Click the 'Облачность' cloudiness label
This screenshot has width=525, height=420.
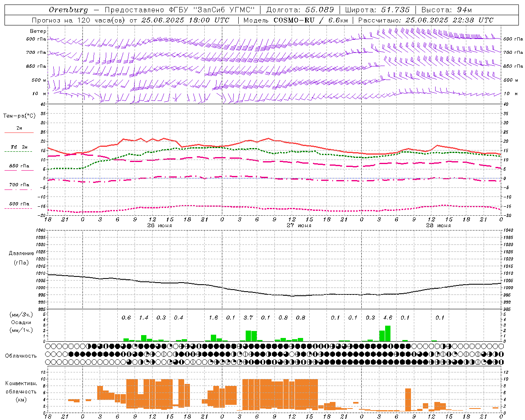coord(21,356)
